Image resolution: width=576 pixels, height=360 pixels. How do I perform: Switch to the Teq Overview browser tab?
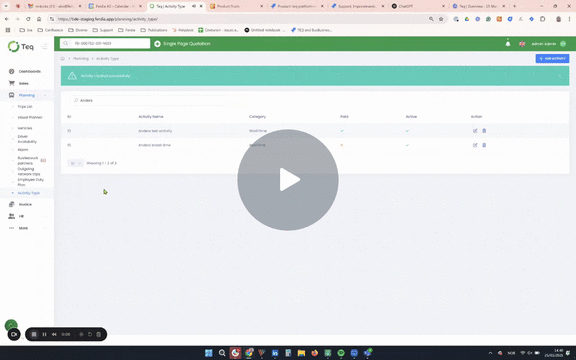pyautogui.click(x=479, y=6)
